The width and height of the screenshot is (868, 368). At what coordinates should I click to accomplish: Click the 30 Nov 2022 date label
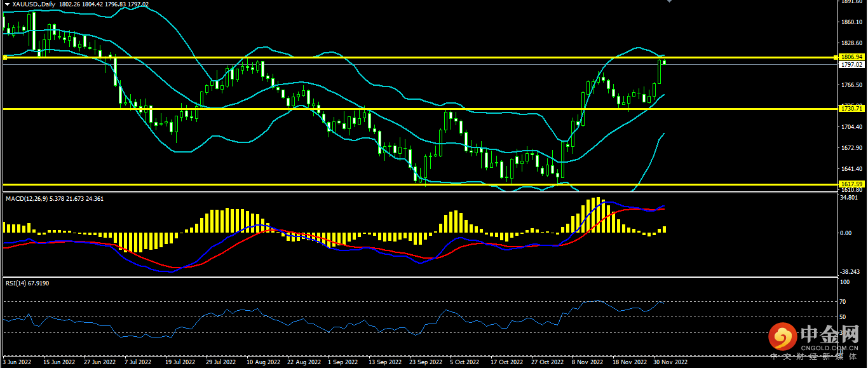(x=671, y=362)
